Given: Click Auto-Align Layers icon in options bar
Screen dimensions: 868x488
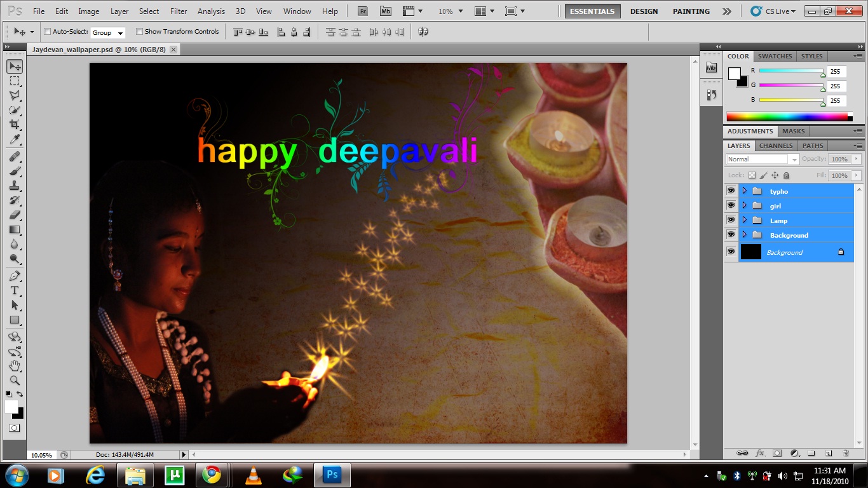Looking at the screenshot, I should (x=423, y=32).
